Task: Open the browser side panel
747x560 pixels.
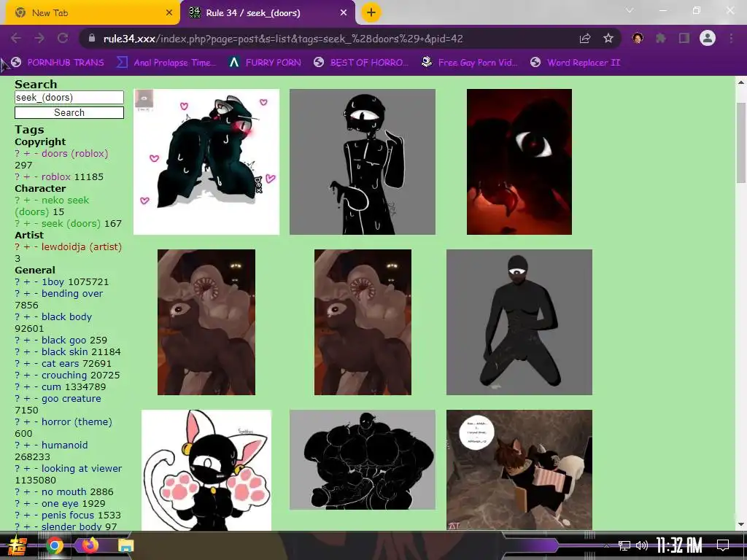Action: pyautogui.click(x=684, y=38)
